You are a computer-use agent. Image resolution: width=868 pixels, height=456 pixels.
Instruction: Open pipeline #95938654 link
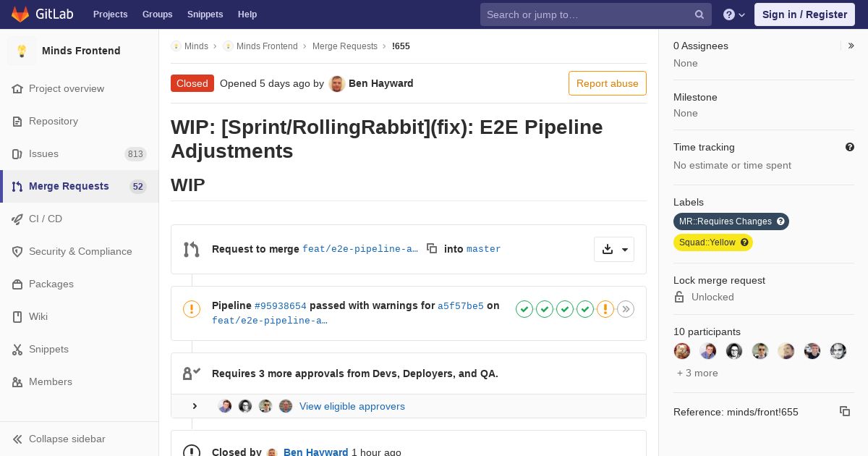coord(280,305)
